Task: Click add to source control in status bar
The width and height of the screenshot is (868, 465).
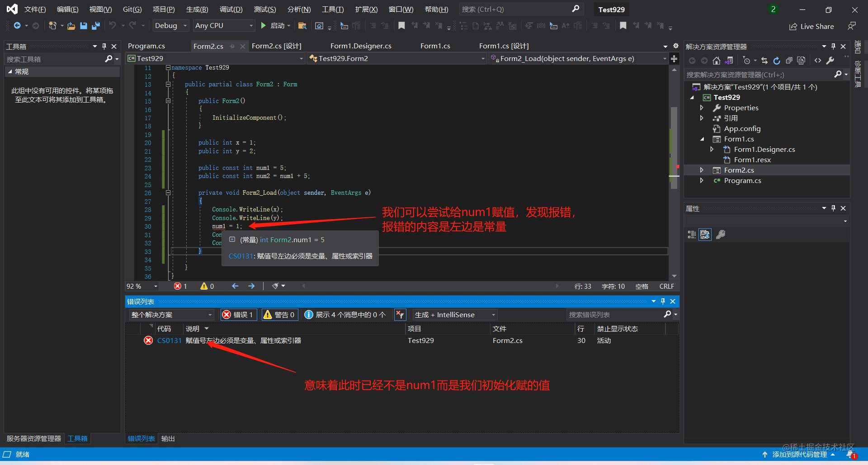Action: click(798, 455)
